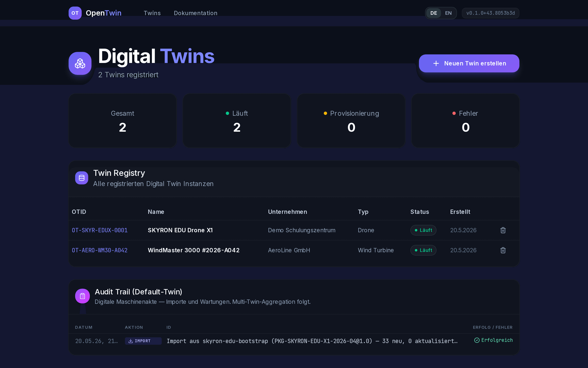
Task: Click the Name column header
Action: coord(156,212)
